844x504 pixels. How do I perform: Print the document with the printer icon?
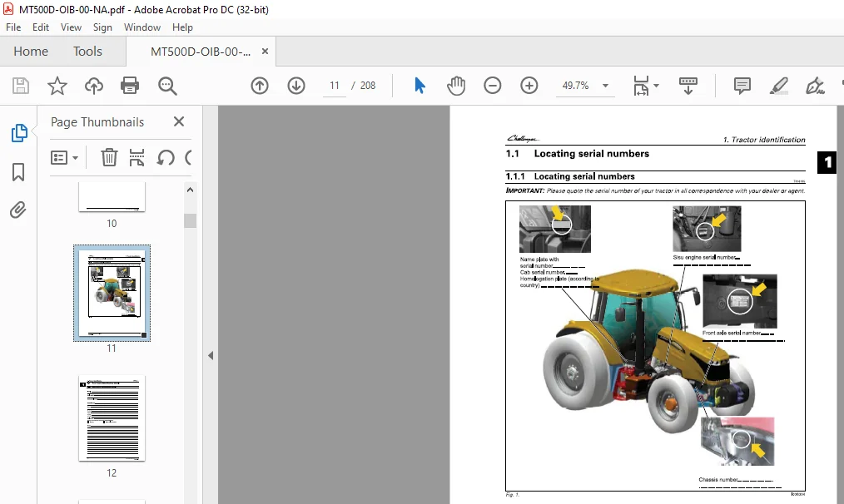pos(130,86)
